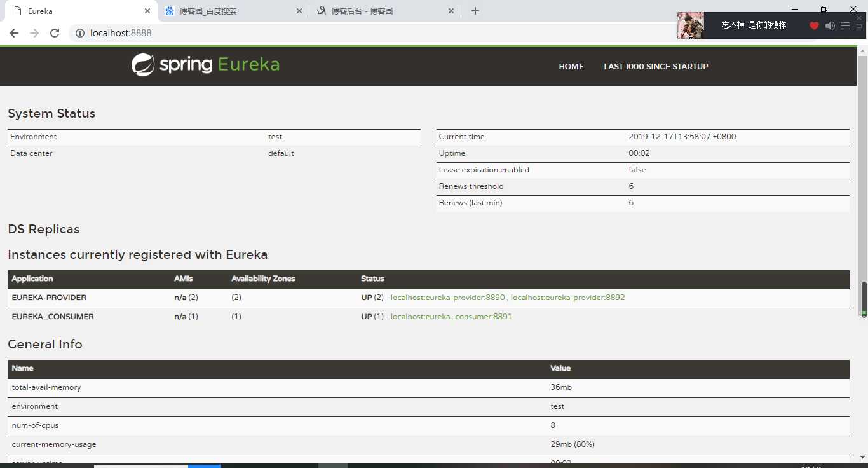Click the System Status heading
Image resolution: width=868 pixels, height=468 pixels.
coord(51,114)
